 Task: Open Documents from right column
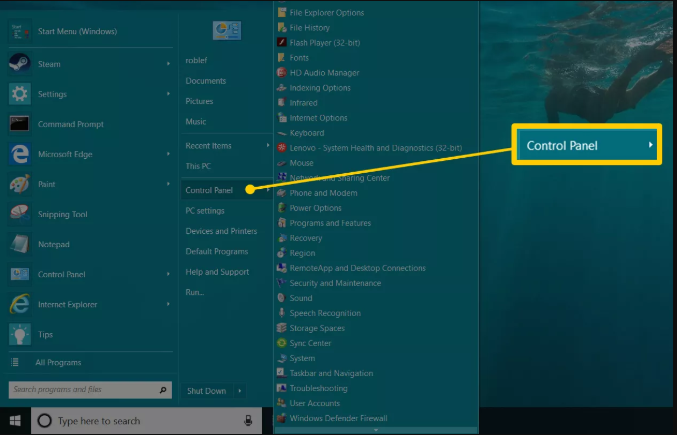[206, 81]
